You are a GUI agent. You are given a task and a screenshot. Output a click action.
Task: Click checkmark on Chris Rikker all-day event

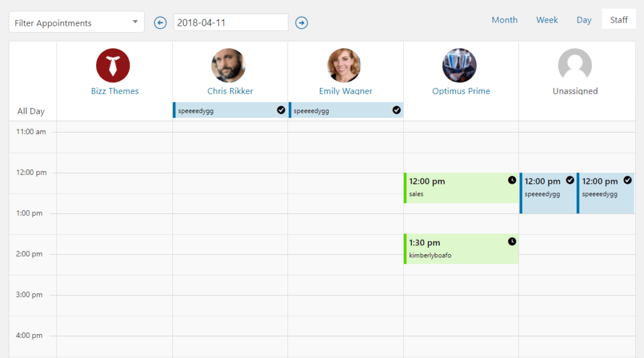tap(281, 109)
